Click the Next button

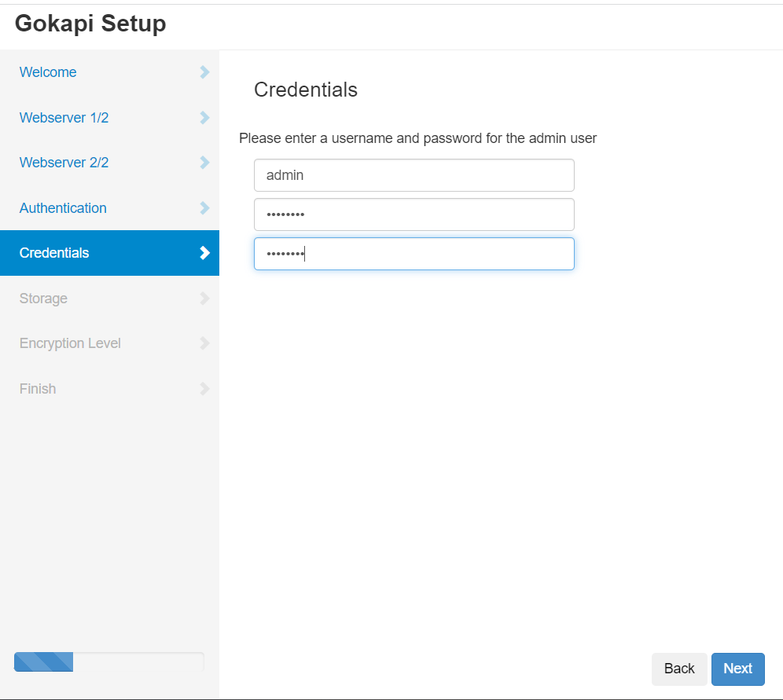click(x=737, y=669)
